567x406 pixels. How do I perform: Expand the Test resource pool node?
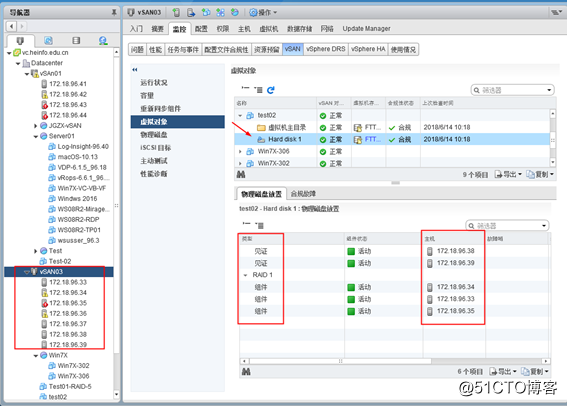coord(35,251)
